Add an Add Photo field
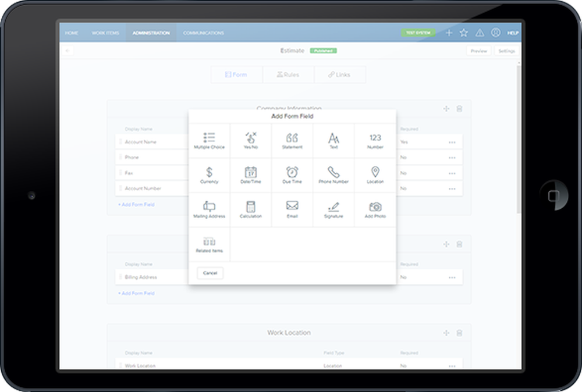The height and width of the screenshot is (392, 582). (x=375, y=209)
